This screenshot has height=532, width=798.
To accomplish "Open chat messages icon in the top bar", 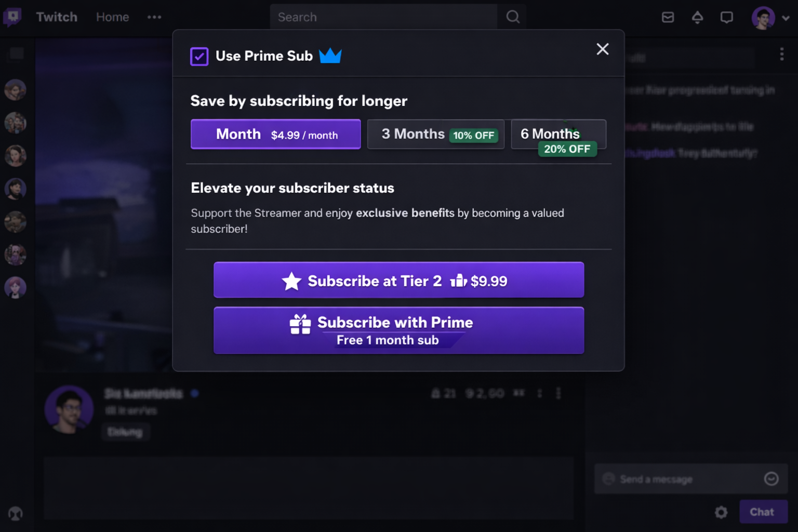I will (x=726, y=17).
